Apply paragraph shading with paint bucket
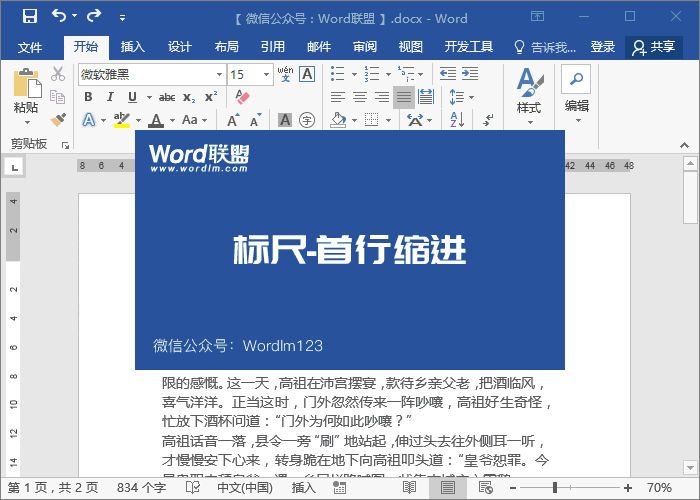Screen dimensions: 700x500 tap(338, 120)
